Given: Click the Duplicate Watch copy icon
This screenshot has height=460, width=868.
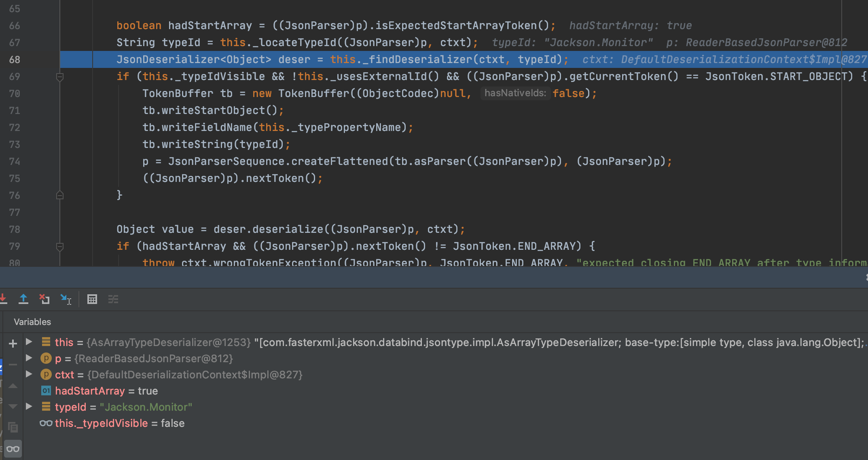Looking at the screenshot, I should tap(13, 427).
